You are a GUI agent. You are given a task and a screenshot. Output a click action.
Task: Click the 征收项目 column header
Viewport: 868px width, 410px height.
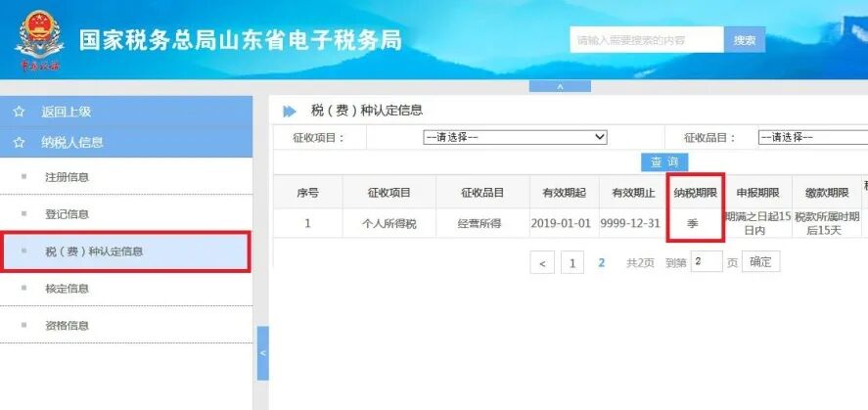(x=389, y=192)
